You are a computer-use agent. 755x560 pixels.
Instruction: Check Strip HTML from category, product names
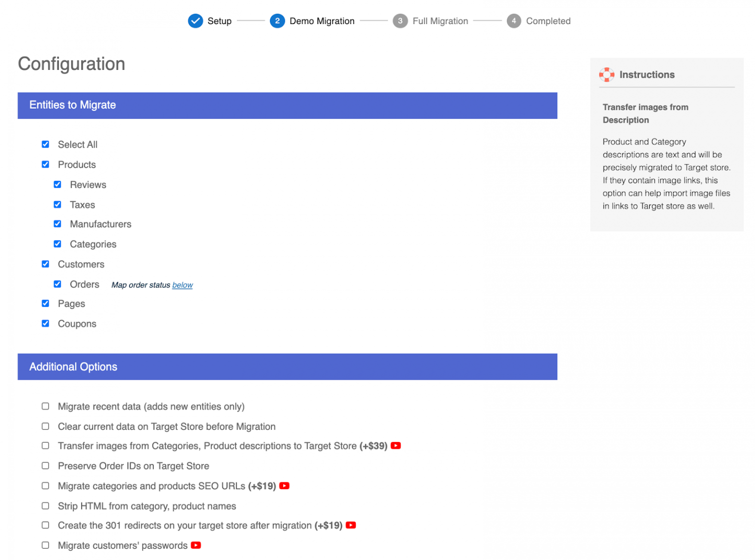tap(45, 505)
